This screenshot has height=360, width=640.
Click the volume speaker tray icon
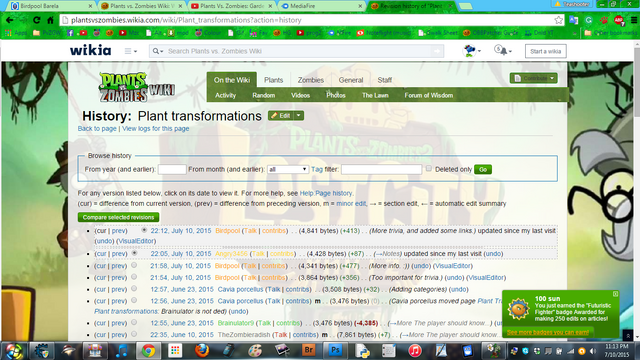tap(593, 351)
